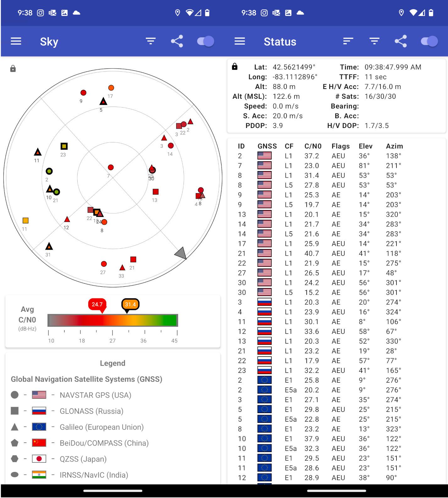The width and height of the screenshot is (448, 498).
Task: Tap EU flag in satellite 12 row
Action: (265, 478)
